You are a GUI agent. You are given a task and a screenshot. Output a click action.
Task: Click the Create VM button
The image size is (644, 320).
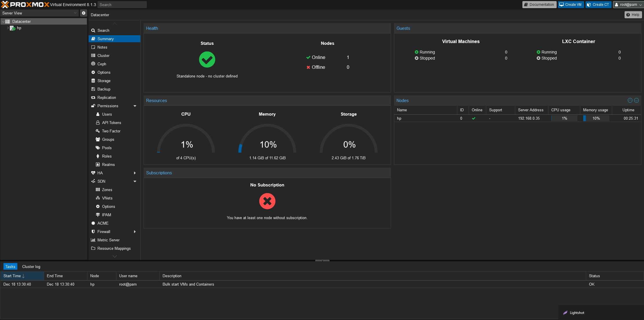tap(571, 5)
